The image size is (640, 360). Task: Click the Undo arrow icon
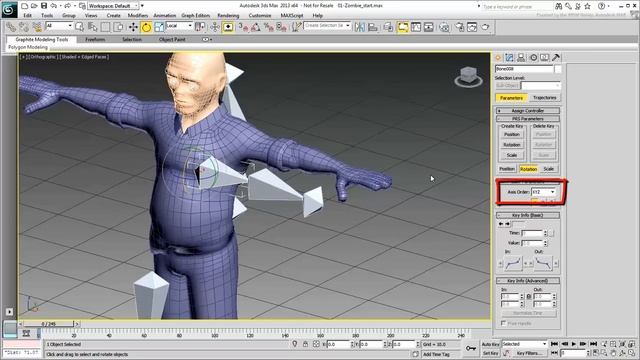point(53,6)
